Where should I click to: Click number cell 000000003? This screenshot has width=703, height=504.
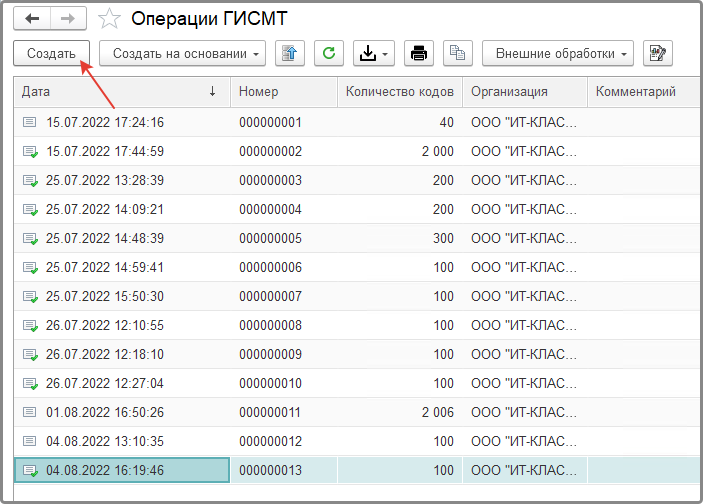tap(284, 180)
